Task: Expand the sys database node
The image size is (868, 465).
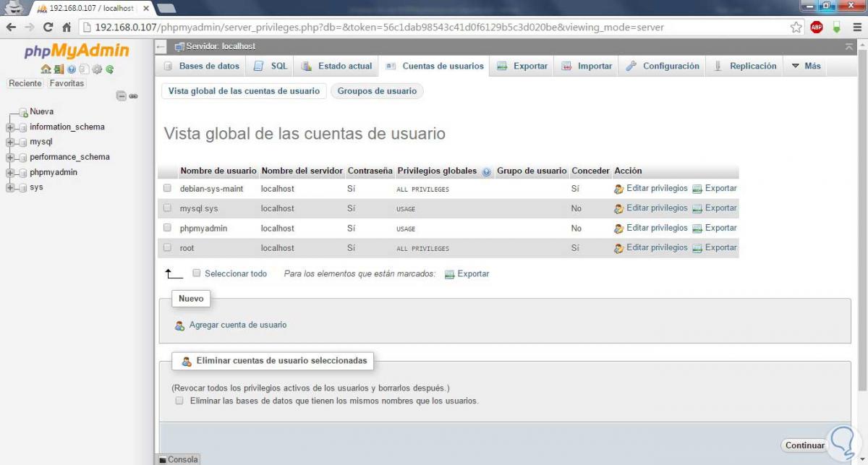Action: [x=10, y=188]
